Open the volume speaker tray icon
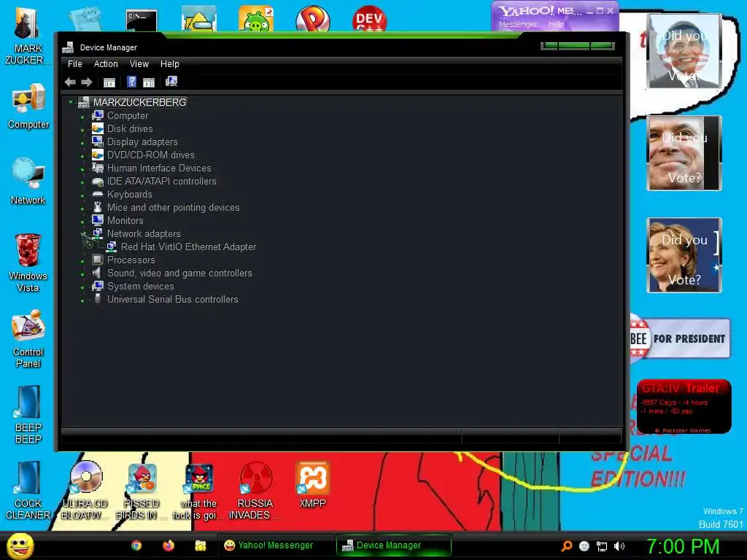 [x=619, y=546]
